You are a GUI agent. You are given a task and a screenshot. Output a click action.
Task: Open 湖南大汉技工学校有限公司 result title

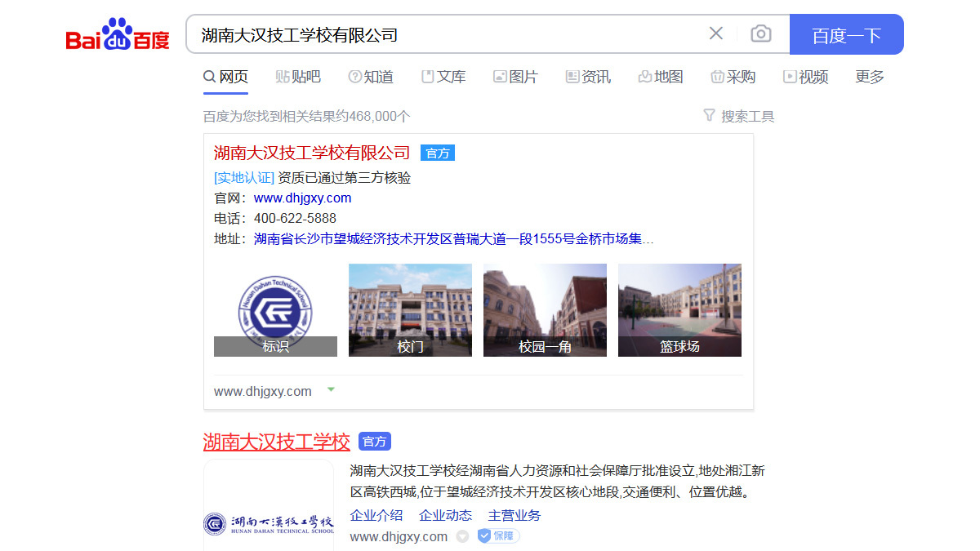312,153
